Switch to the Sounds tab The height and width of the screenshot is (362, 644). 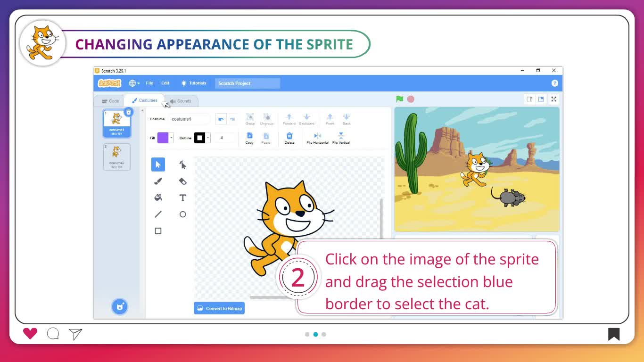pos(181,101)
